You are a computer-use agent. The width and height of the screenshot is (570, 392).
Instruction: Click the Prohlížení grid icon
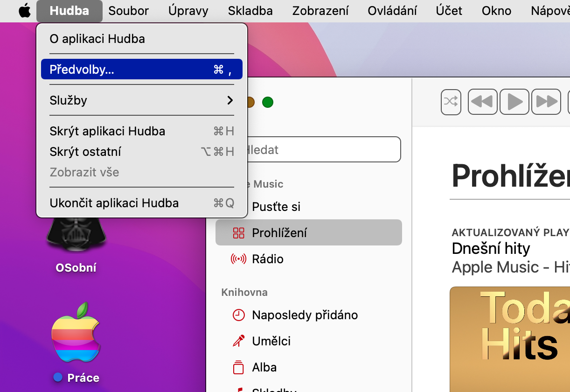[238, 233]
